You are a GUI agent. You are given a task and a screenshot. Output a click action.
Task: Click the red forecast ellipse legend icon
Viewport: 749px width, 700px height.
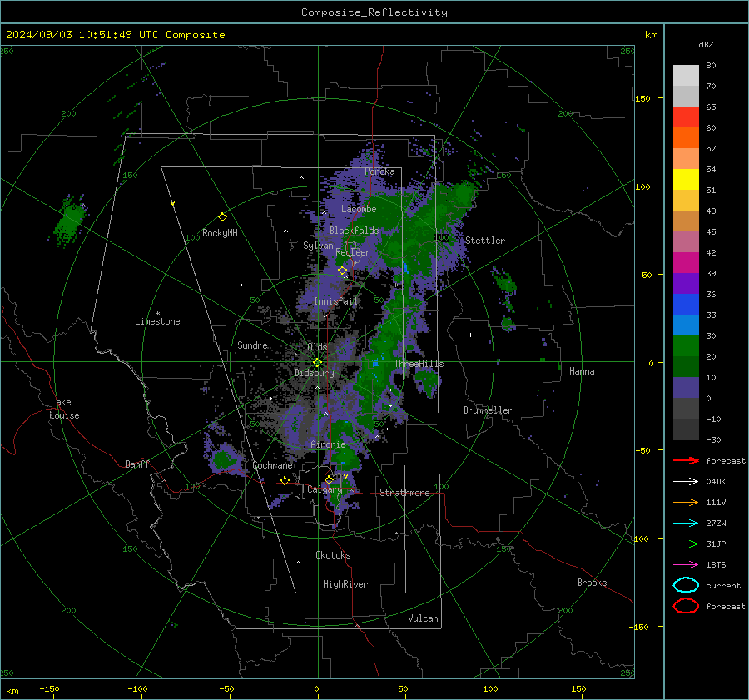point(686,606)
